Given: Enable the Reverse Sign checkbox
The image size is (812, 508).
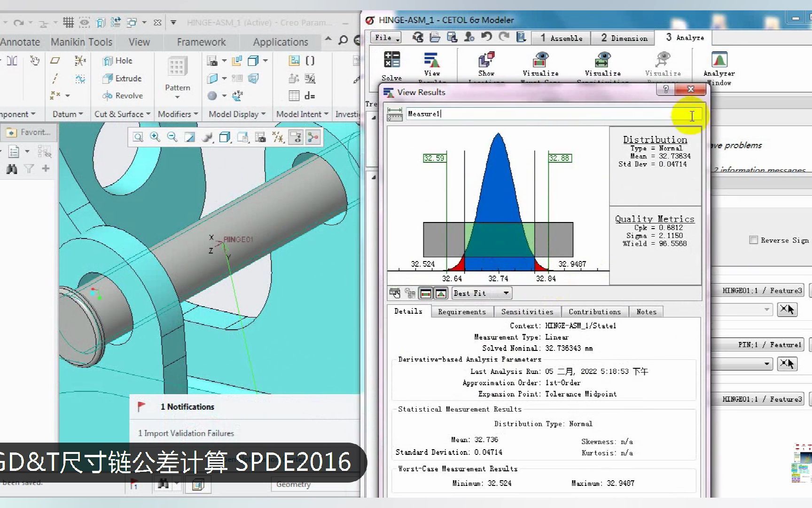Looking at the screenshot, I should pyautogui.click(x=753, y=240).
